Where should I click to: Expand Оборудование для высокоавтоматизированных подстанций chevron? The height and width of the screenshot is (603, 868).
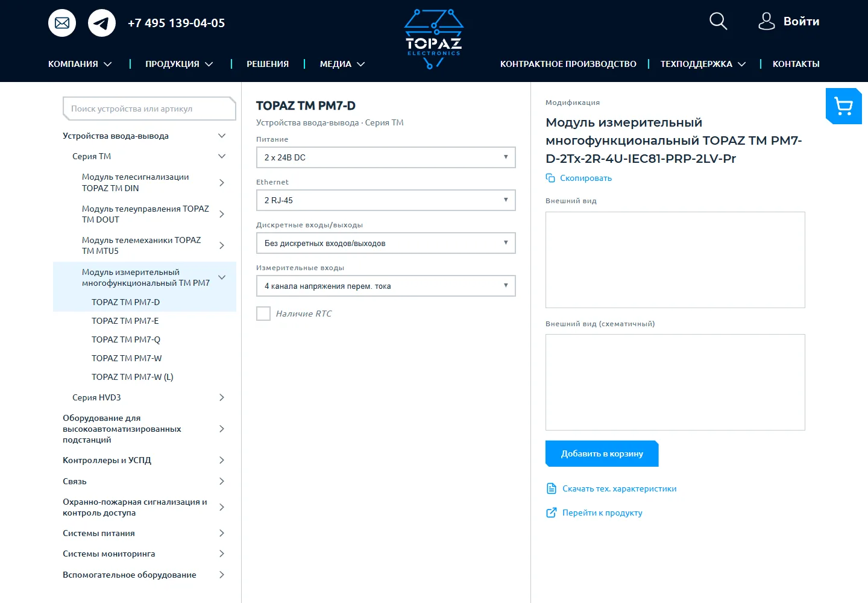click(x=222, y=429)
